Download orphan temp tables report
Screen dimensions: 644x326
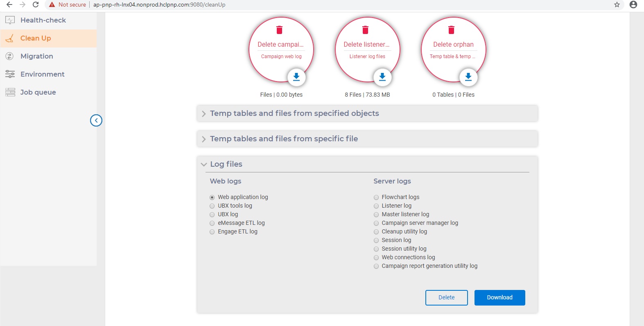(x=468, y=77)
